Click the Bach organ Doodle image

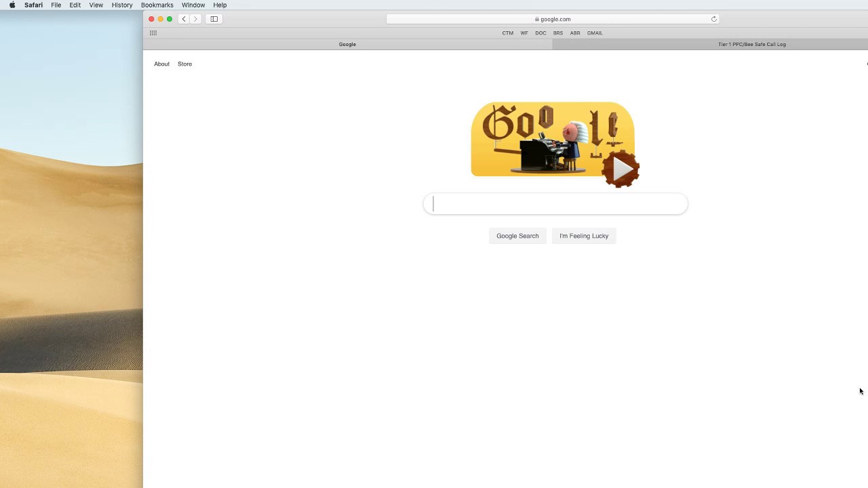click(x=553, y=140)
